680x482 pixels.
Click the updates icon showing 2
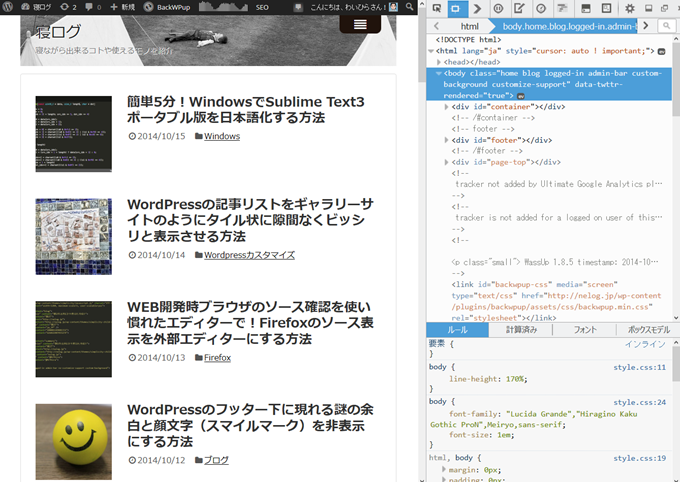pyautogui.click(x=68, y=7)
